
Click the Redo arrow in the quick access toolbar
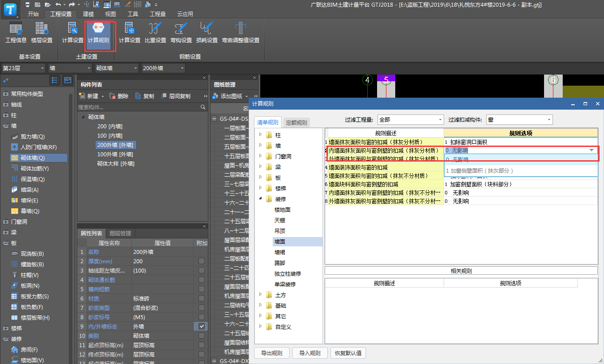coord(72,4)
